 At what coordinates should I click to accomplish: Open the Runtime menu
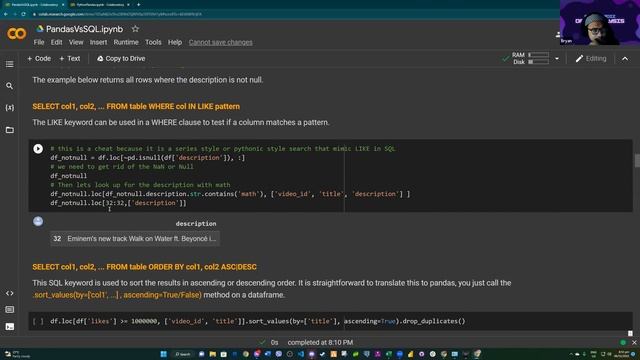tap(126, 42)
